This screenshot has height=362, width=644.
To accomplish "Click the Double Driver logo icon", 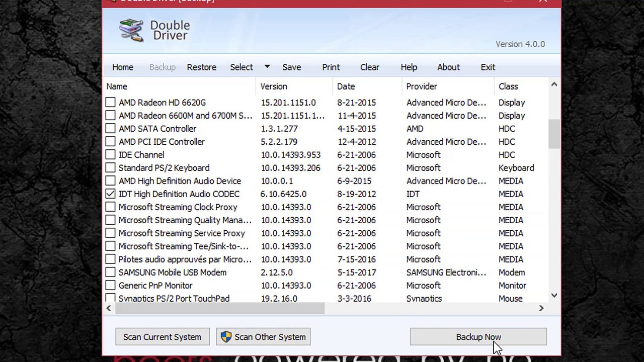I will tap(131, 30).
